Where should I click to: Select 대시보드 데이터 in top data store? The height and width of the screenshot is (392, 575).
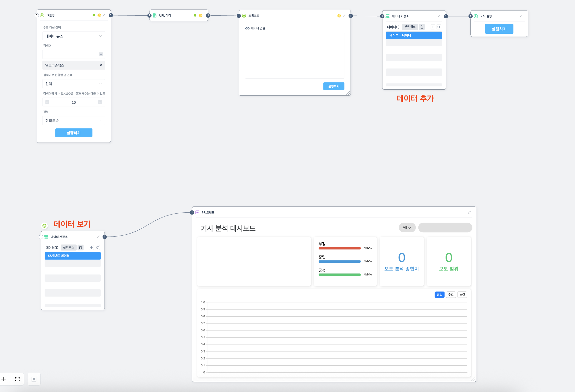414,35
